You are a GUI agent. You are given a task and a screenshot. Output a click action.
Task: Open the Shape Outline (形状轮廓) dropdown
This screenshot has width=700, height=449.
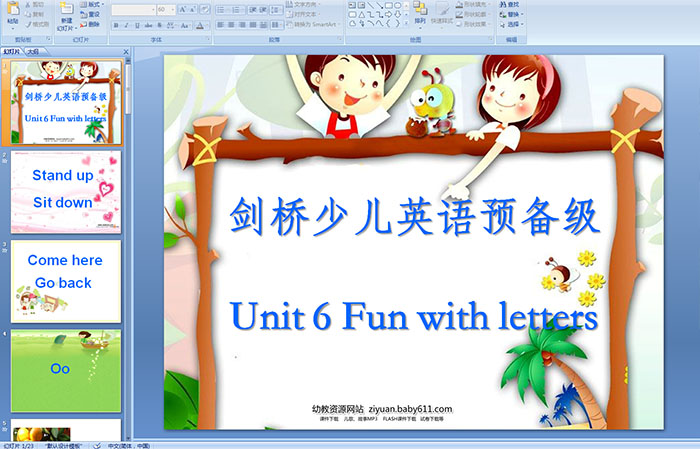click(474, 14)
